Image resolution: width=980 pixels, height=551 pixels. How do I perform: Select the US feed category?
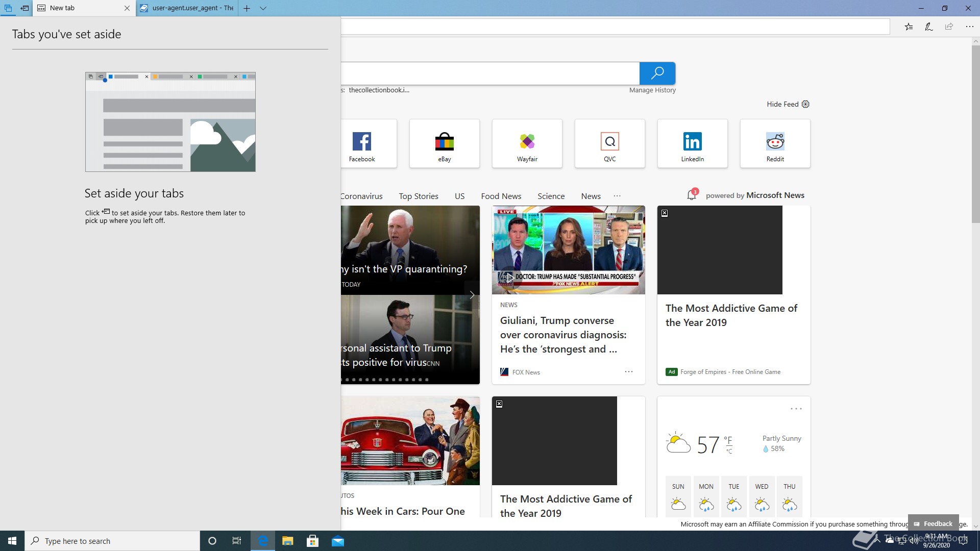[459, 196]
